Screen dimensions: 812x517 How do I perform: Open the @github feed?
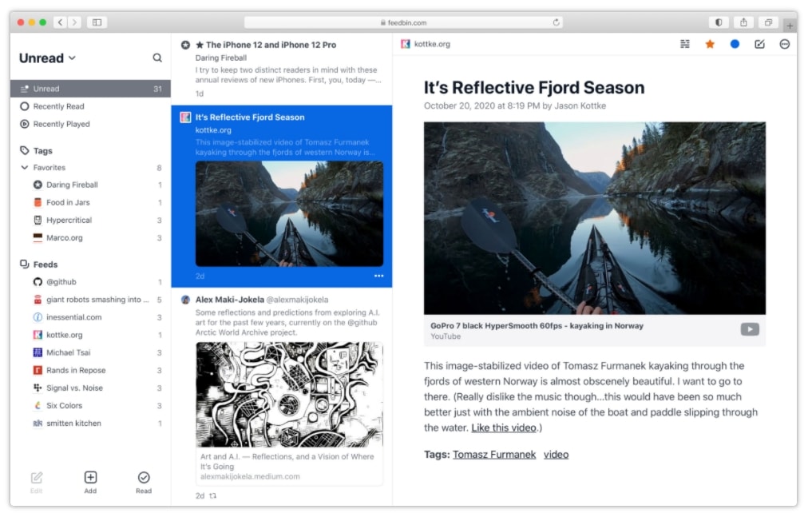pos(91,281)
